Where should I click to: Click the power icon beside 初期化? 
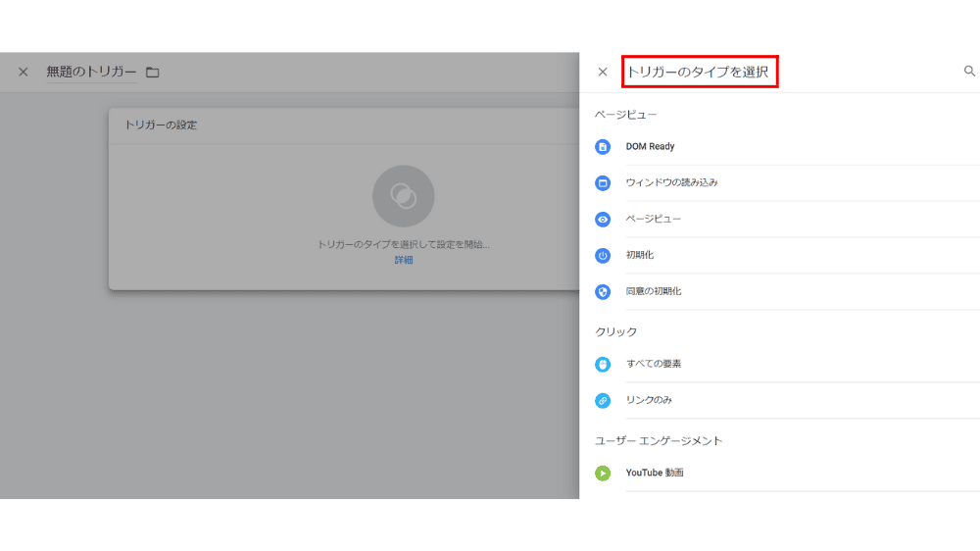click(x=603, y=256)
